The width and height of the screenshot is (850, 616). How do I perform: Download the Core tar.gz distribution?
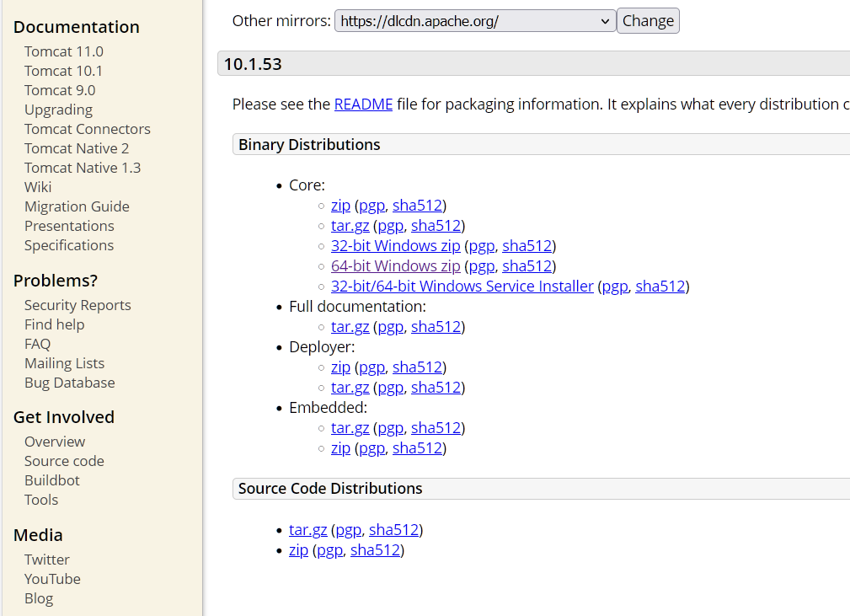[x=350, y=226]
